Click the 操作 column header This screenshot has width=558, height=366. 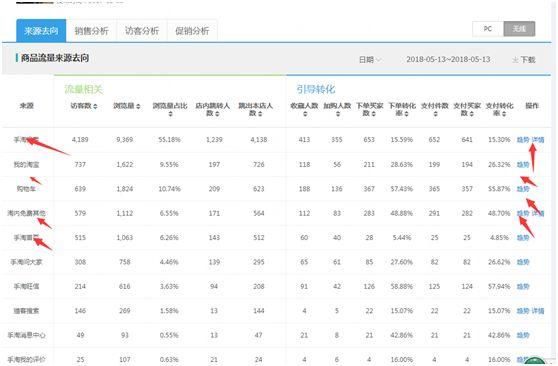pos(532,106)
